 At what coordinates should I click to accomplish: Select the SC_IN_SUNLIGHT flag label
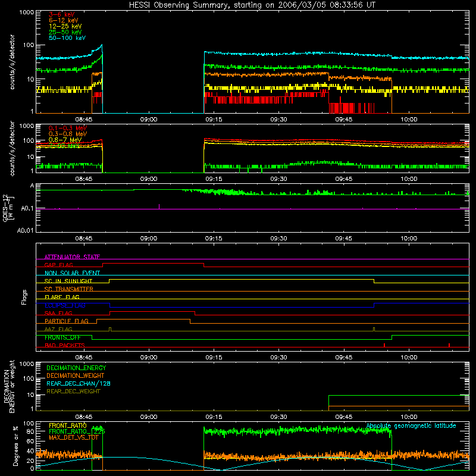tap(68, 281)
